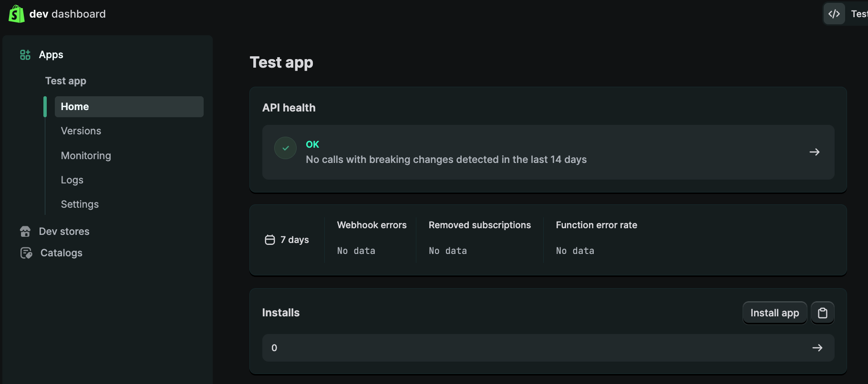Open the Logs page
This screenshot has height=384, width=868.
pyautogui.click(x=72, y=180)
